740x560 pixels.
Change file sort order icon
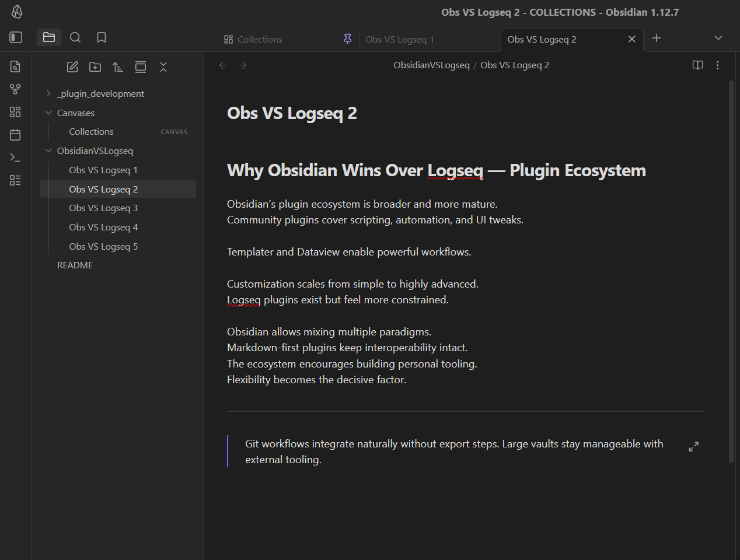click(118, 67)
